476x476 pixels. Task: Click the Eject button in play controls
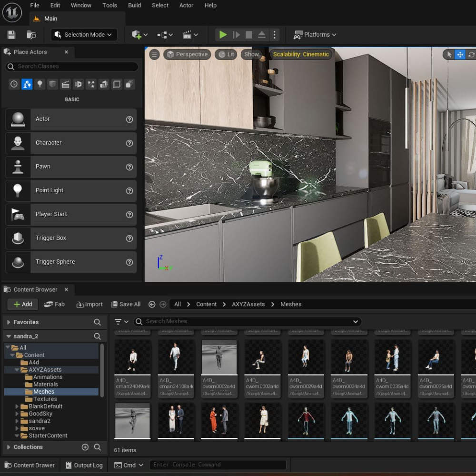point(261,35)
